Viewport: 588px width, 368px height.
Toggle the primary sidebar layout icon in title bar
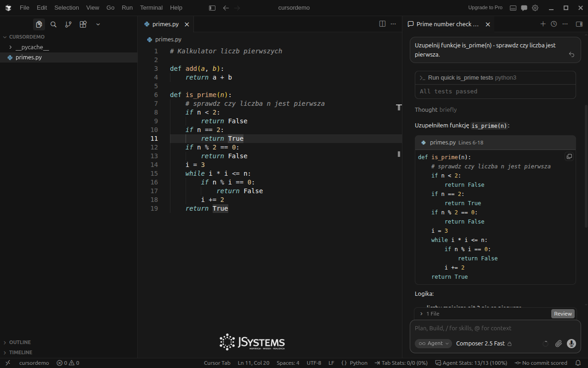212,8
